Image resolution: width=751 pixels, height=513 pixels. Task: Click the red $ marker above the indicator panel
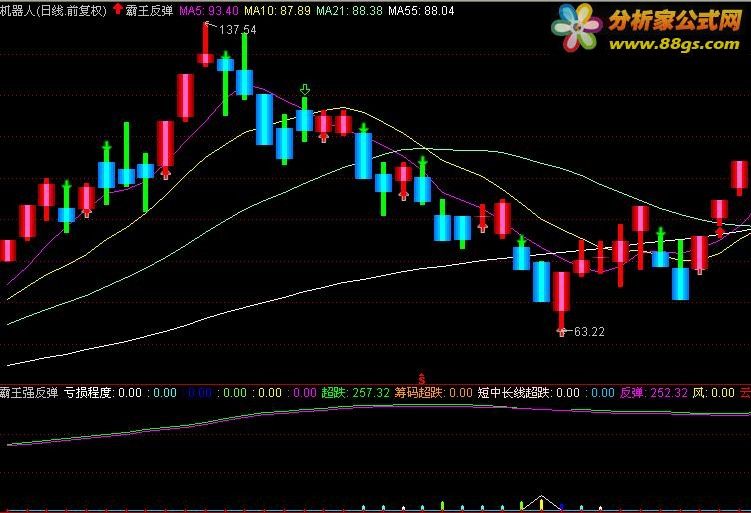point(421,378)
